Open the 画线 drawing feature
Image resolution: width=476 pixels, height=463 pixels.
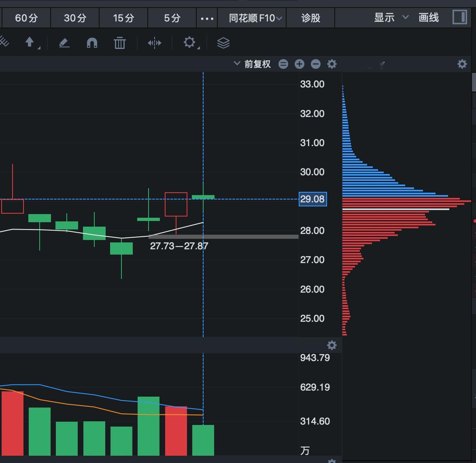coord(428,18)
